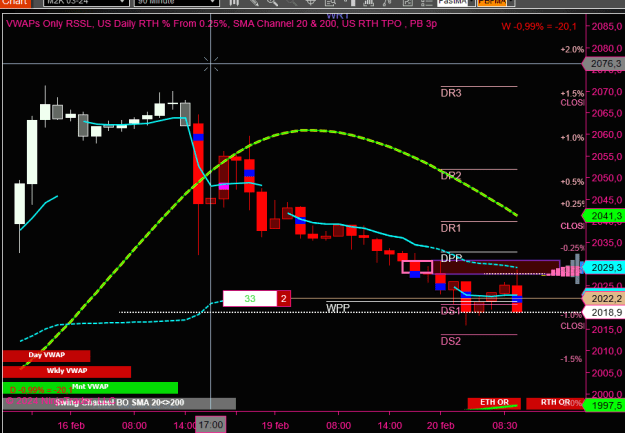Image resolution: width=625 pixels, height=433 pixels.
Task: Click the 08:30 time axis label
Action: 505,425
